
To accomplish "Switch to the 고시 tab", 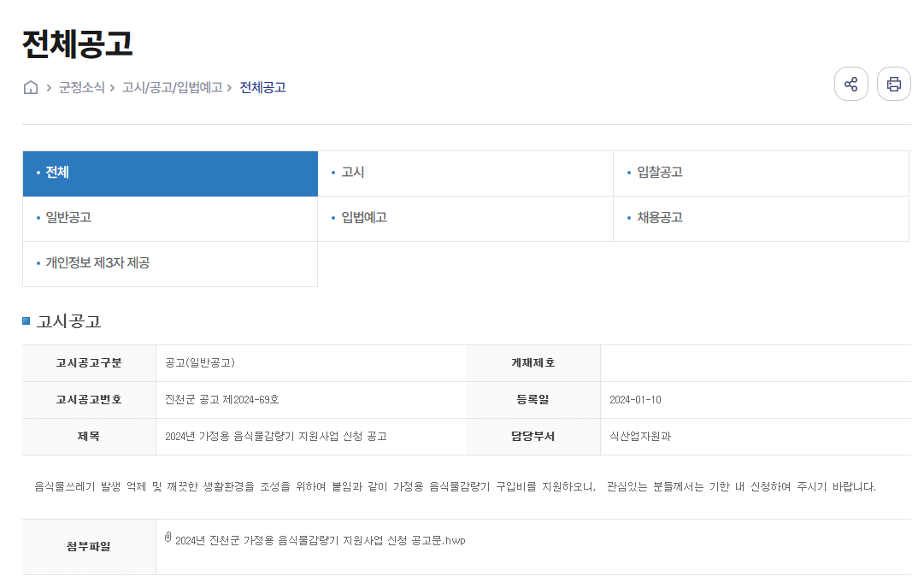I will point(466,173).
